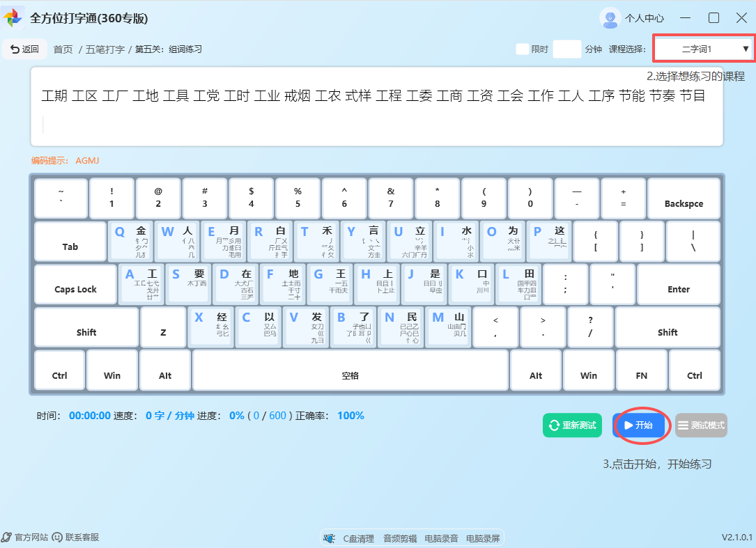Click the 测试模式 test mode button
Viewport: 756px width, 548px height.
[701, 425]
